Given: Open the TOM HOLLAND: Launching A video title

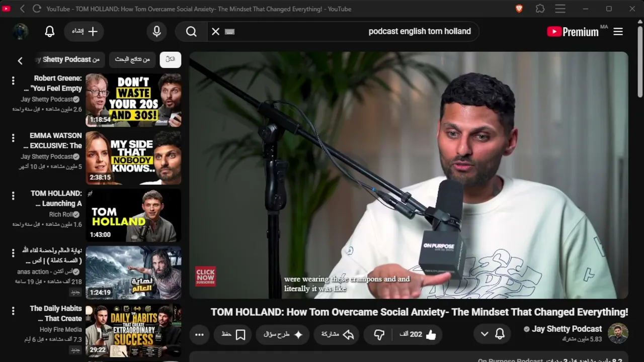Looking at the screenshot, I should tap(56, 198).
